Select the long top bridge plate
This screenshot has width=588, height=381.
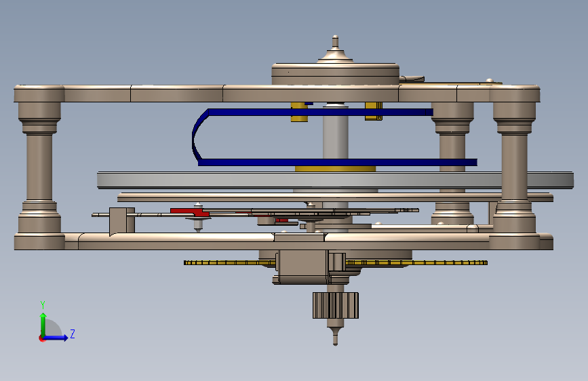[x=277, y=94]
